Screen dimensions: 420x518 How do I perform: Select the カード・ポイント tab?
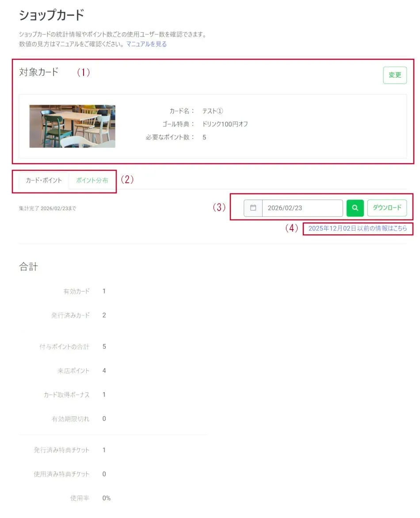click(44, 180)
